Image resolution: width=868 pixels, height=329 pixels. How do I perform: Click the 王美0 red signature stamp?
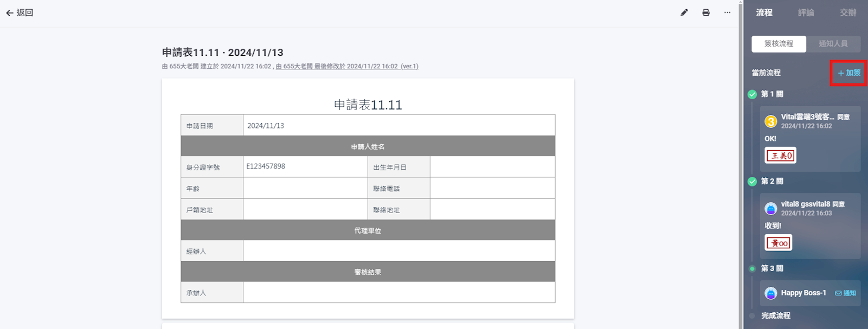tap(780, 156)
